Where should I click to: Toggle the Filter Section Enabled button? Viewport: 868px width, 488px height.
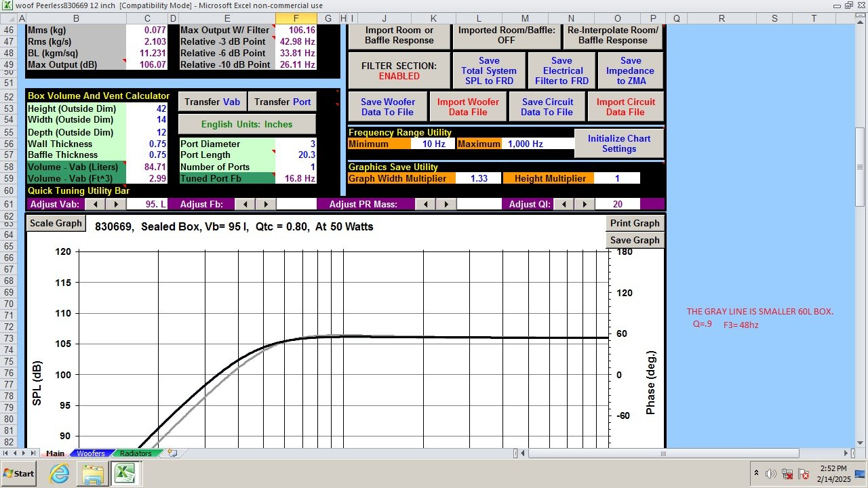[399, 70]
